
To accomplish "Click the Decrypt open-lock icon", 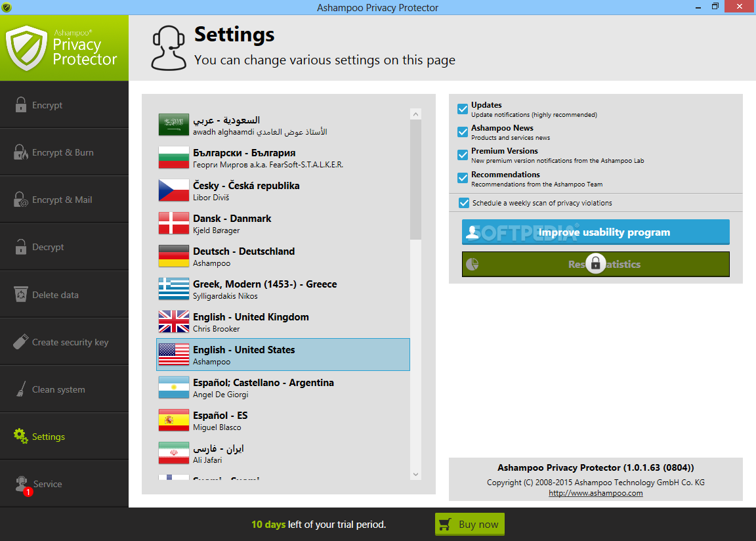I will coord(21,246).
